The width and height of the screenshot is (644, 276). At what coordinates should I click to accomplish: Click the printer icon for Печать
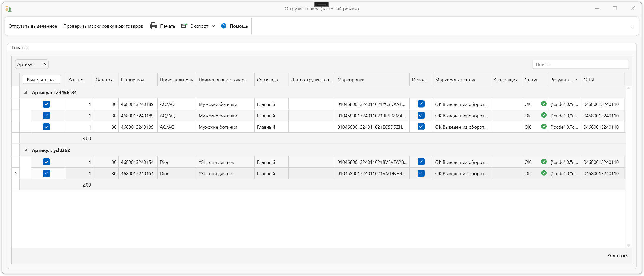tap(153, 26)
